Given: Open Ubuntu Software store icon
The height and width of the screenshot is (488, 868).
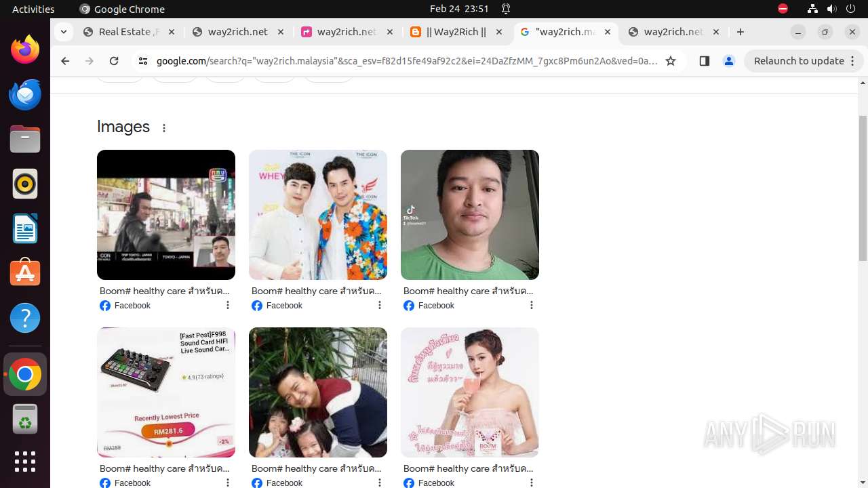Looking at the screenshot, I should [25, 272].
